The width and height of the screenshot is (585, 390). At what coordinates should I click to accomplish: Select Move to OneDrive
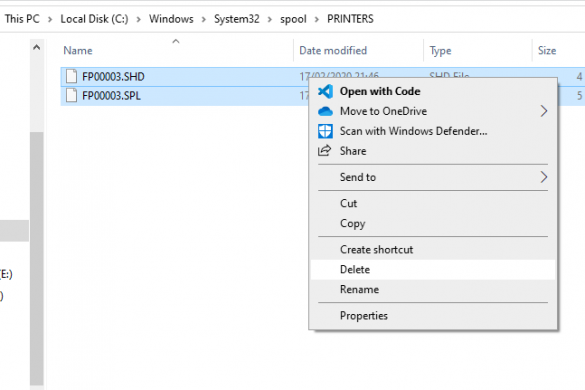[x=433, y=111]
